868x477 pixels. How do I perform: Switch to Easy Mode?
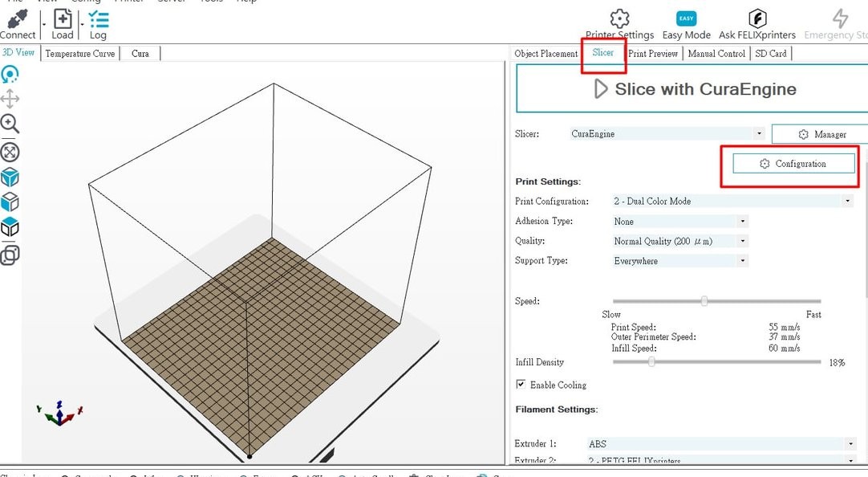(x=687, y=20)
